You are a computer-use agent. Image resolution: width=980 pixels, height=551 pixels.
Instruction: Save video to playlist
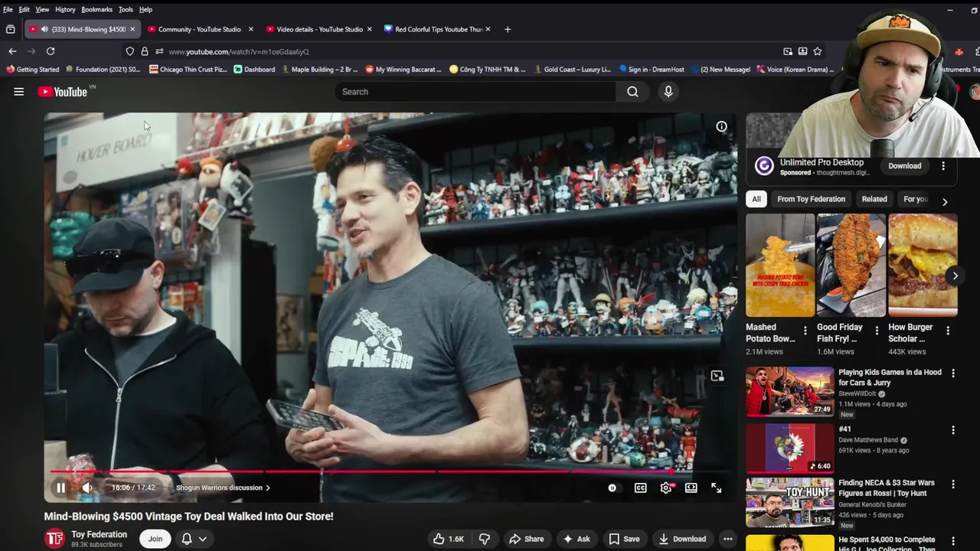click(624, 539)
